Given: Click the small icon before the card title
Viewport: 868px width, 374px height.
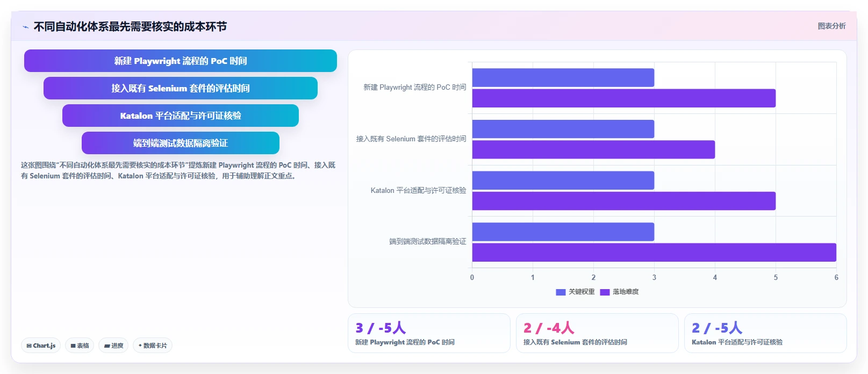Looking at the screenshot, I should 25,27.
